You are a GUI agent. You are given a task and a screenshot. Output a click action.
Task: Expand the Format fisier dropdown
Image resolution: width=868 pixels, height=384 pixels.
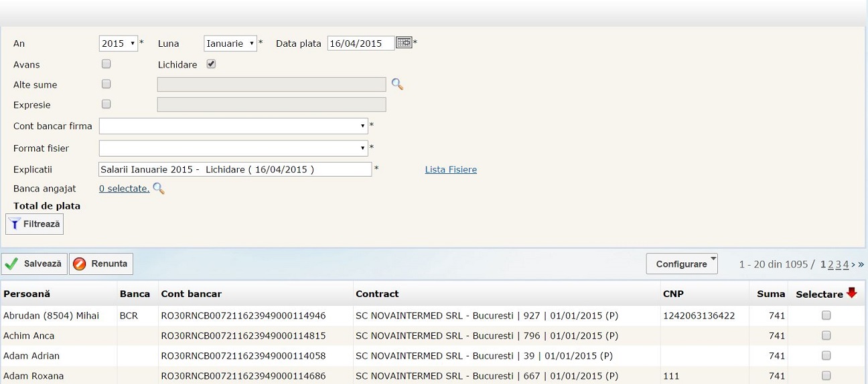tap(233, 148)
